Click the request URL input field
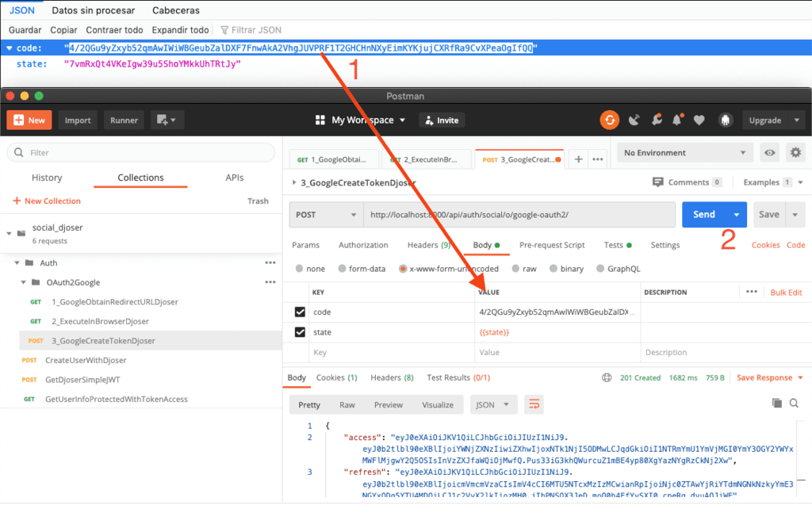 (x=515, y=214)
